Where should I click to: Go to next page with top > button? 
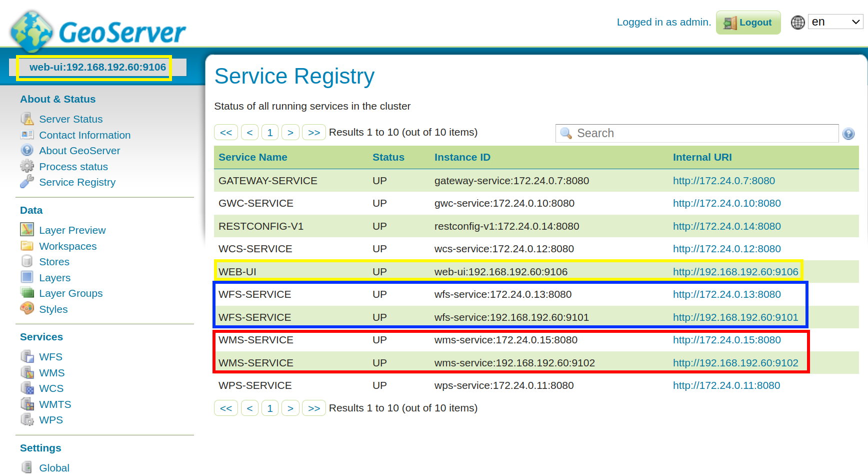coord(290,133)
